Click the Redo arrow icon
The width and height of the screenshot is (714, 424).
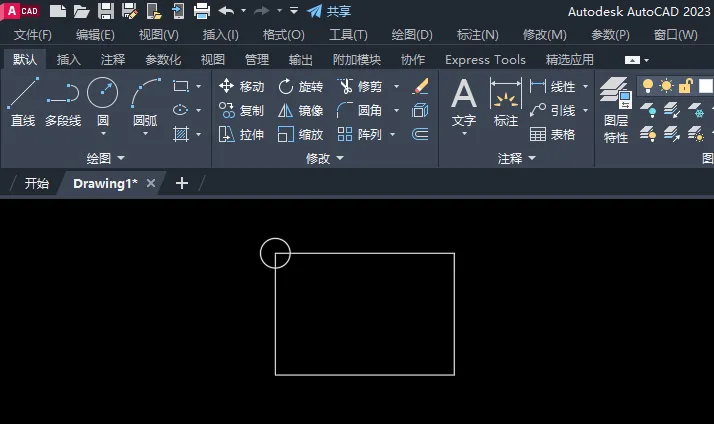(262, 10)
